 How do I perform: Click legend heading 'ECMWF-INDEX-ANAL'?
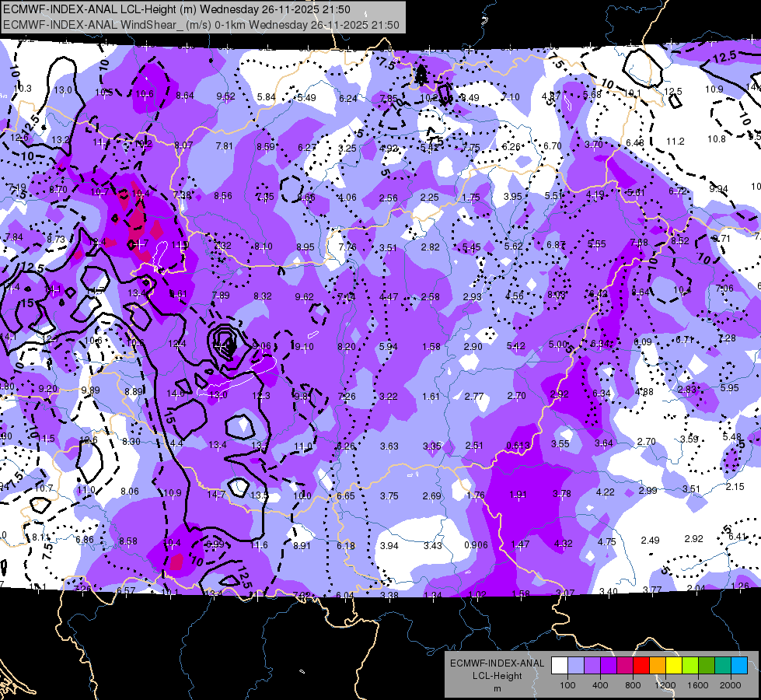tap(497, 663)
